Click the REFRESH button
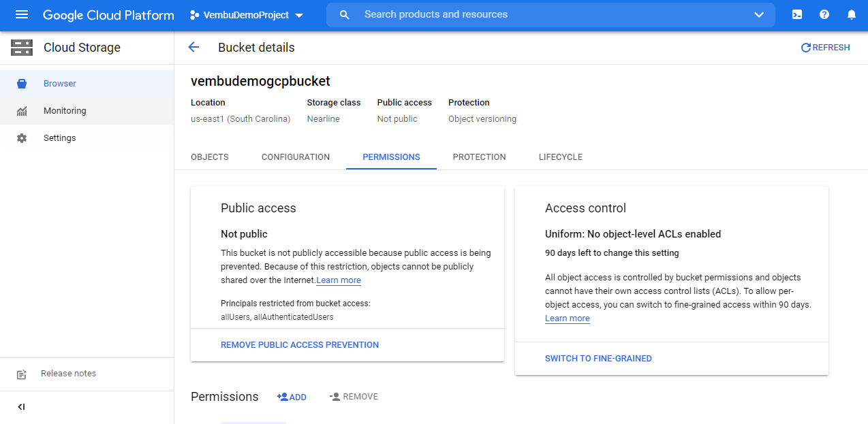Screen dimensions: 868x424 tap(825, 48)
